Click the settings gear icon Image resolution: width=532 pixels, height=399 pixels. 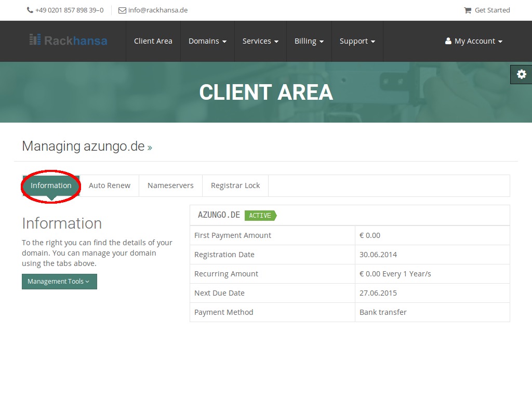pos(522,74)
